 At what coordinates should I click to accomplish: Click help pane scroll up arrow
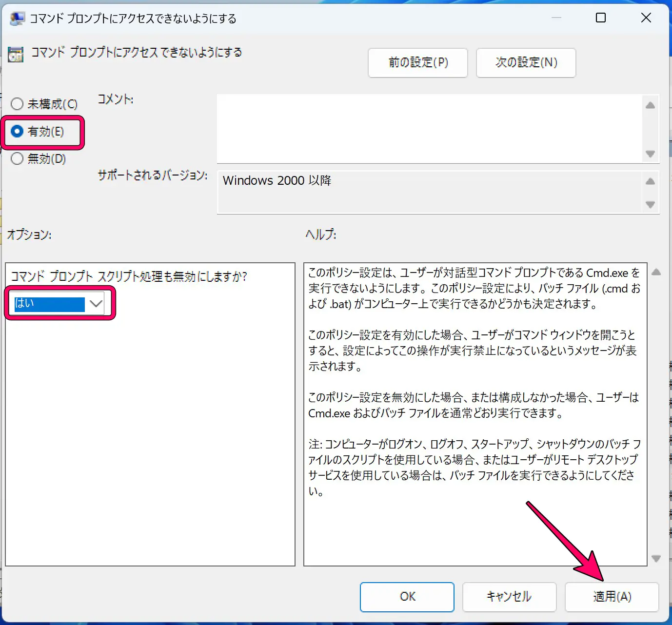point(656,272)
